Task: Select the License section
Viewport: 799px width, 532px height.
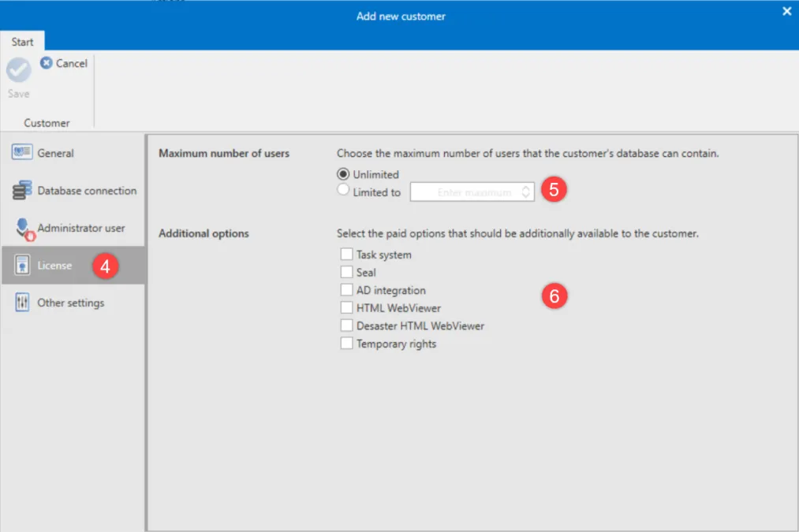Action: pyautogui.click(x=73, y=266)
